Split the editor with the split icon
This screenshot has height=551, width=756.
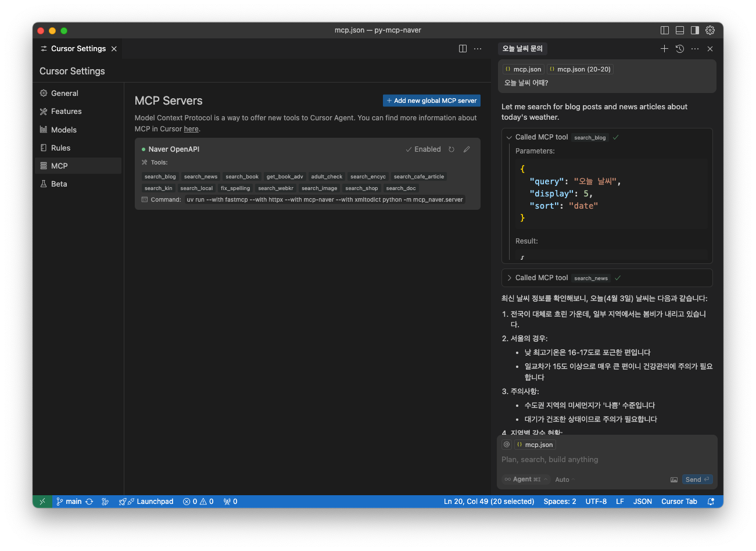pos(463,49)
